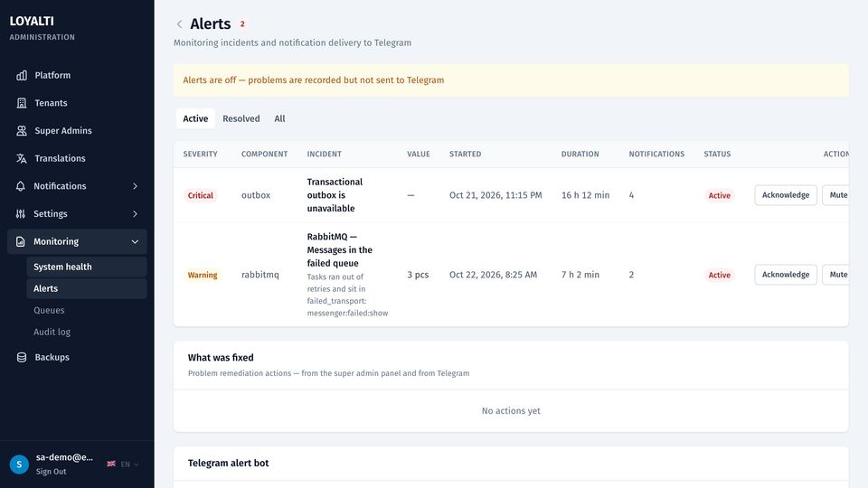Switch to the All alerts tab
This screenshot has width=868, height=488.
pos(279,118)
